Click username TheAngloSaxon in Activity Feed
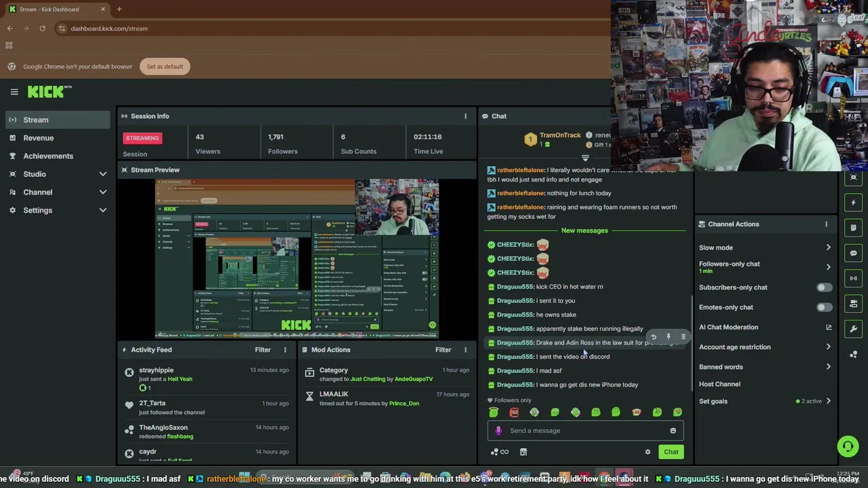The image size is (868, 488). (163, 428)
